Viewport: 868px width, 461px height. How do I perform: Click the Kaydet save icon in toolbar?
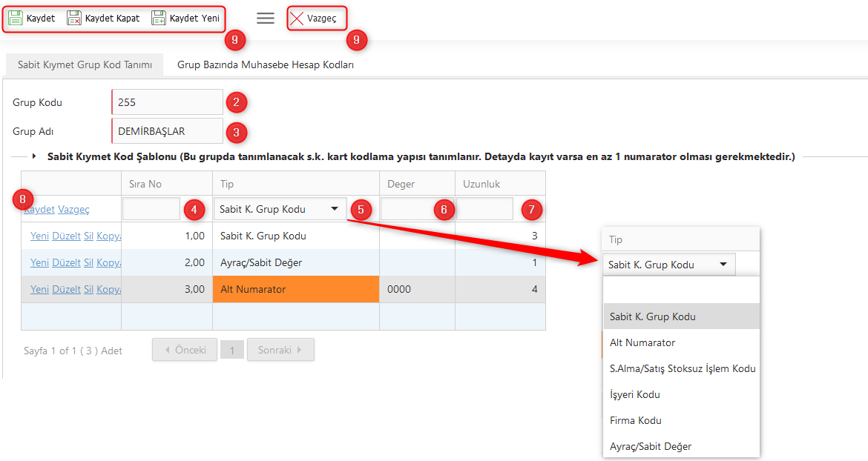16,19
